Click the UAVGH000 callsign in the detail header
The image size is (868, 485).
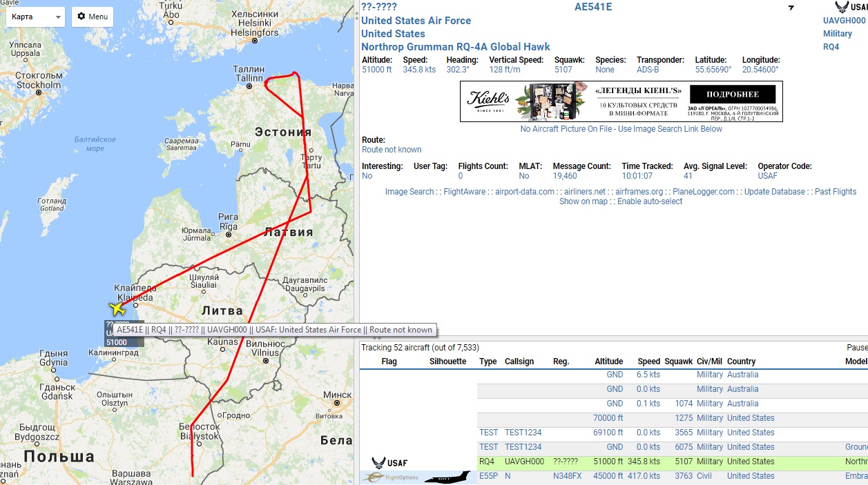point(844,21)
